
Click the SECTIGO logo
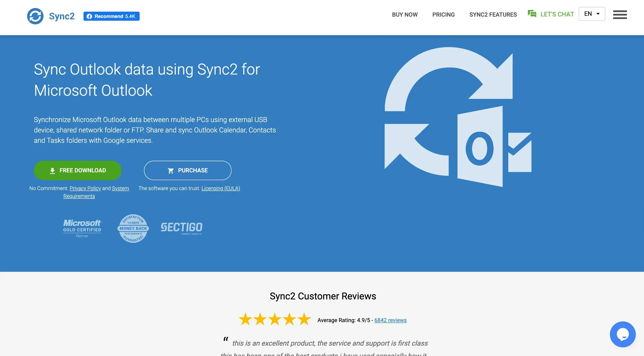coord(182,228)
